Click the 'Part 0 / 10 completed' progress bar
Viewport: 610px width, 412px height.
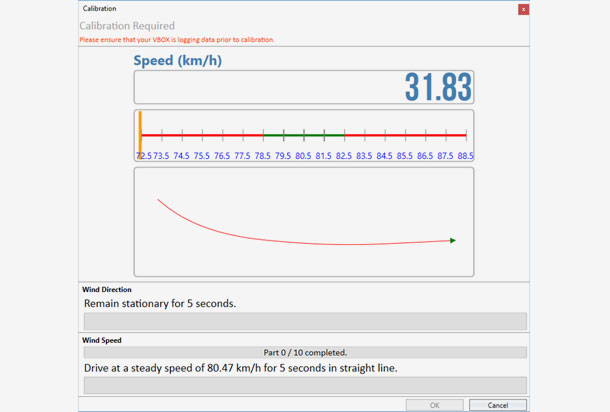coord(304,352)
